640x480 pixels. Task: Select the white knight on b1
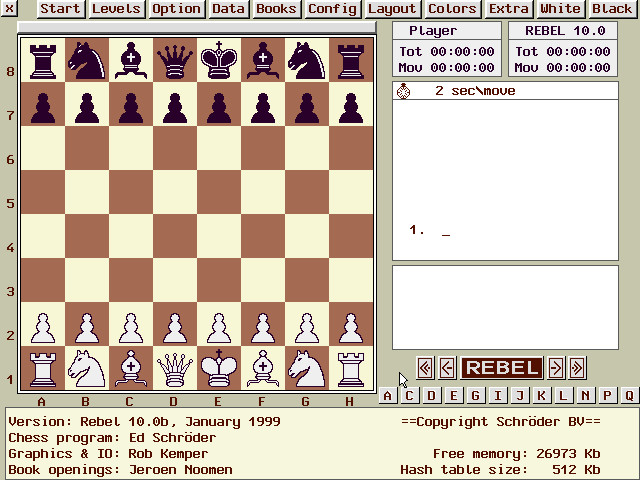click(x=87, y=369)
